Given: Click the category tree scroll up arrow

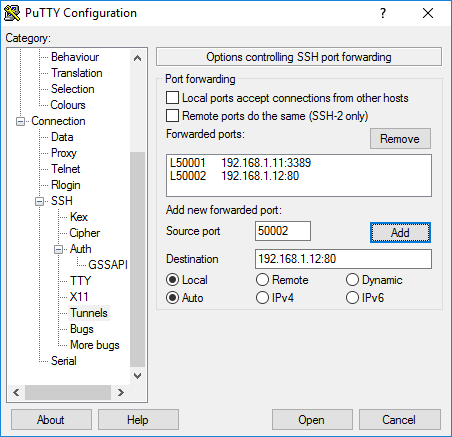Looking at the screenshot, I should [x=137, y=58].
